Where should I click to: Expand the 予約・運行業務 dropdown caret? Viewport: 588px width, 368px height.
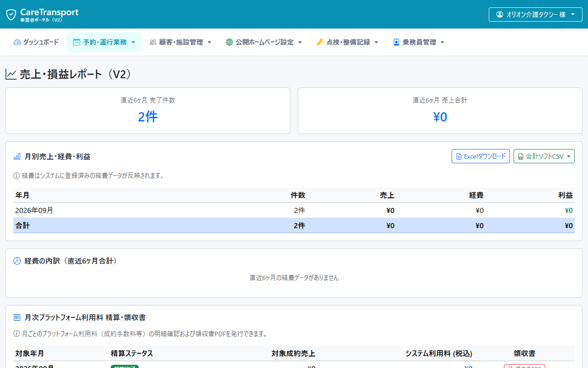133,42
